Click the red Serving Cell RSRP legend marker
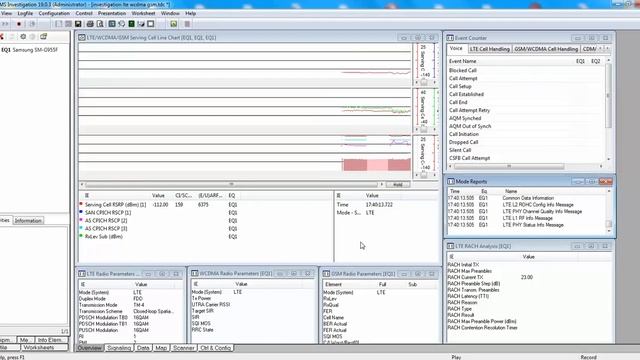This screenshot has height=360, width=640. click(x=81, y=204)
